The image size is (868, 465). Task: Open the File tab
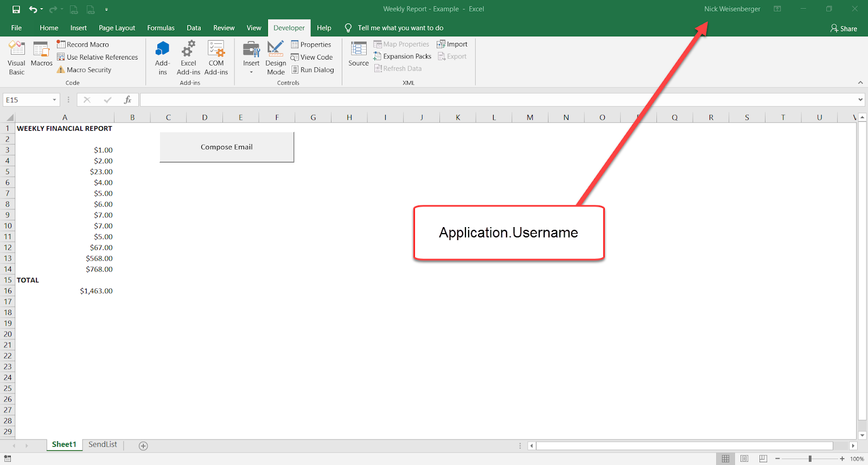[16, 28]
